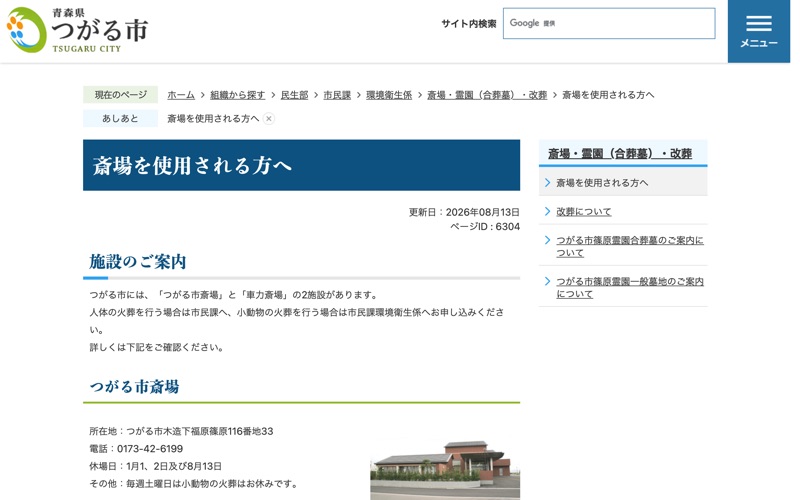Click the 詳しくは下記をご確認ください sentence
800x500 pixels.
[156, 347]
